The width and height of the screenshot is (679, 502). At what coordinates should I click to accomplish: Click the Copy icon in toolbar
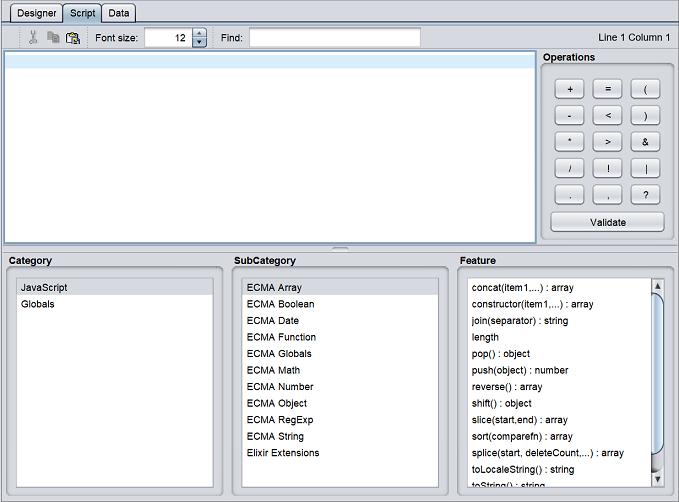tap(52, 38)
